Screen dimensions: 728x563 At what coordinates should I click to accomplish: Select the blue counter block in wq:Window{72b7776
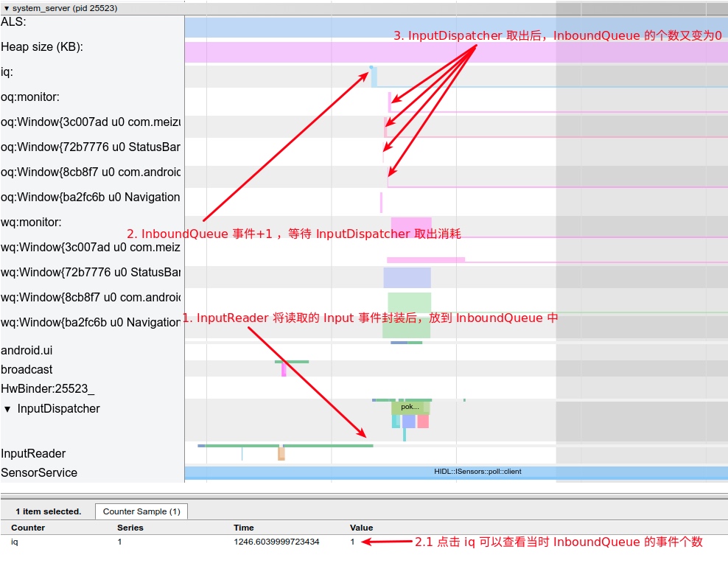coord(407,278)
